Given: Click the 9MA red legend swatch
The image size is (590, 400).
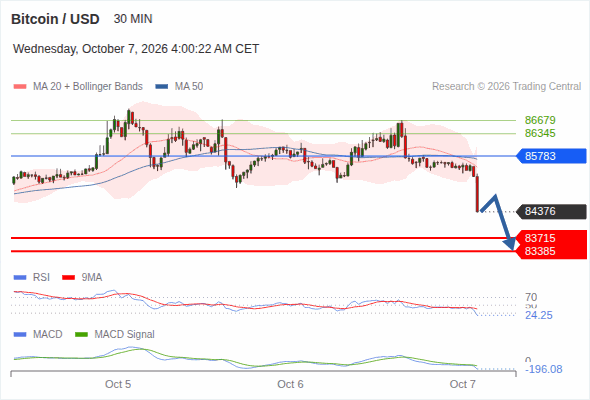Looking at the screenshot, I should point(68,278).
